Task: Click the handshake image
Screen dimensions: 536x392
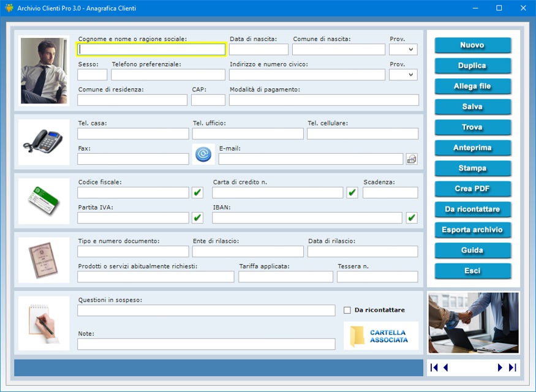Action: 474,323
